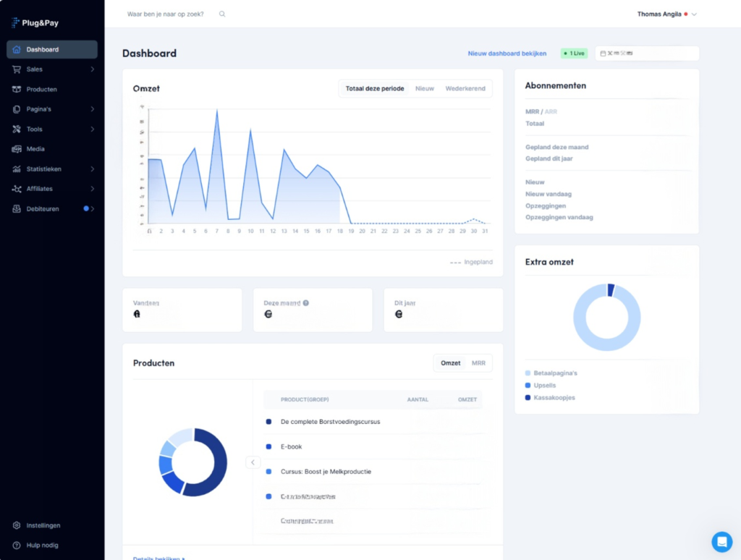This screenshot has height=560, width=741.
Task: Select Dashboard in the sidebar
Action: 43,50
